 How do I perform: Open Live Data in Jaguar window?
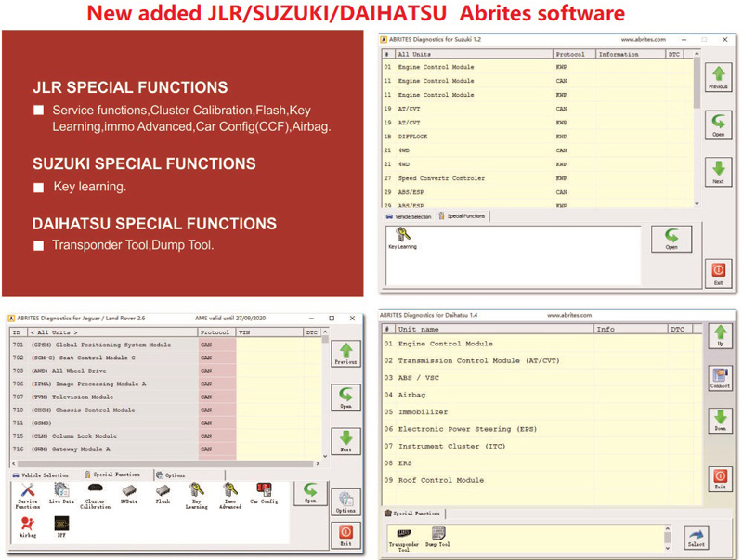point(61,493)
